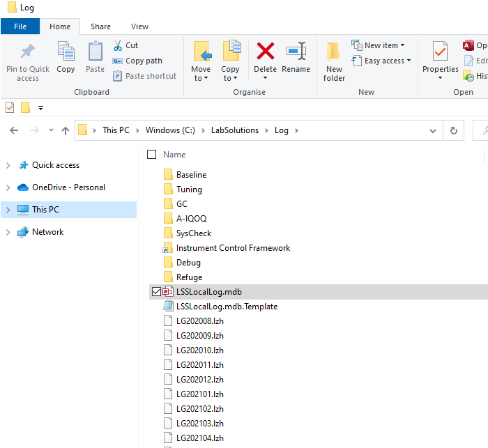This screenshot has height=448, width=488.
Task: Click the LSSLocalLog.mdb.Template file icon
Action: tap(168, 307)
